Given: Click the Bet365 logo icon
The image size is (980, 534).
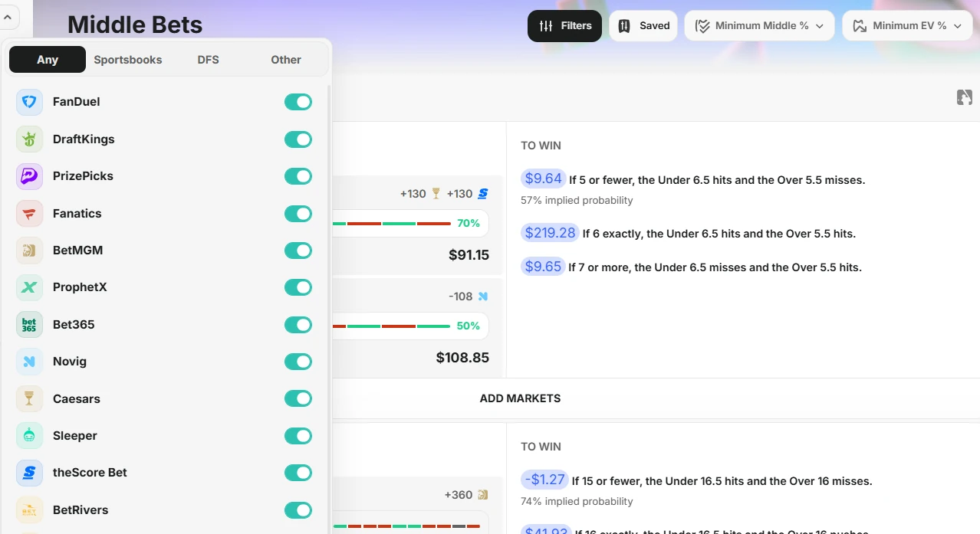Looking at the screenshot, I should pyautogui.click(x=29, y=325).
